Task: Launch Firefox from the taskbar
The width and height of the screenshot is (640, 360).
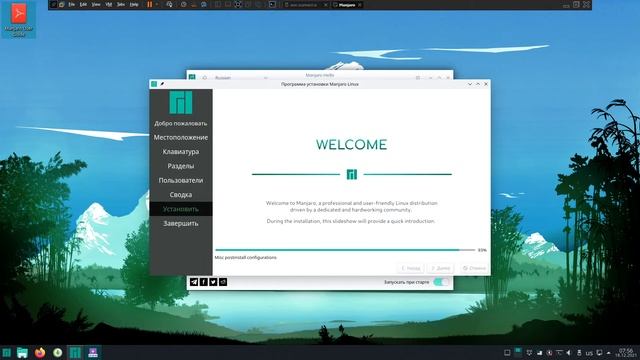Action: point(40,353)
